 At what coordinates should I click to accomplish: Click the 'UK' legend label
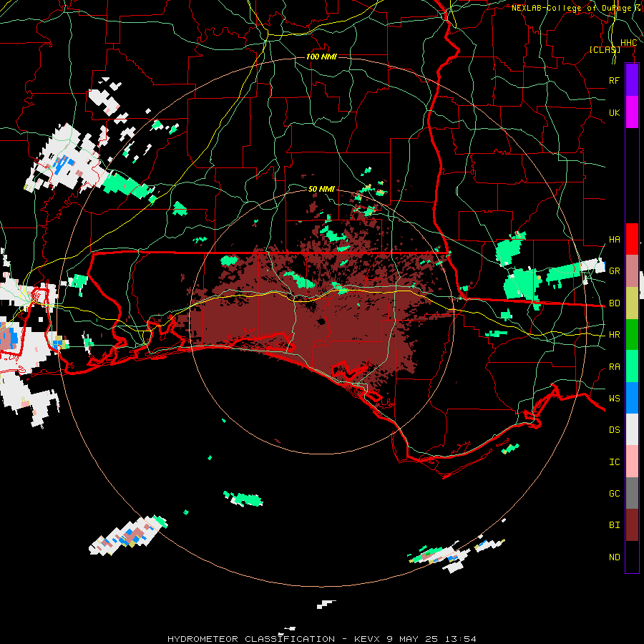click(x=614, y=112)
